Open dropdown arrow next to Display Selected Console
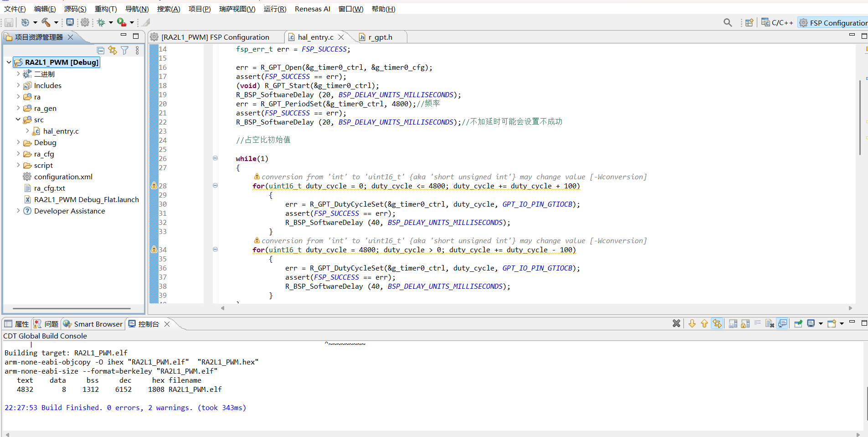Viewport: 868px width, 437px height. [821, 324]
